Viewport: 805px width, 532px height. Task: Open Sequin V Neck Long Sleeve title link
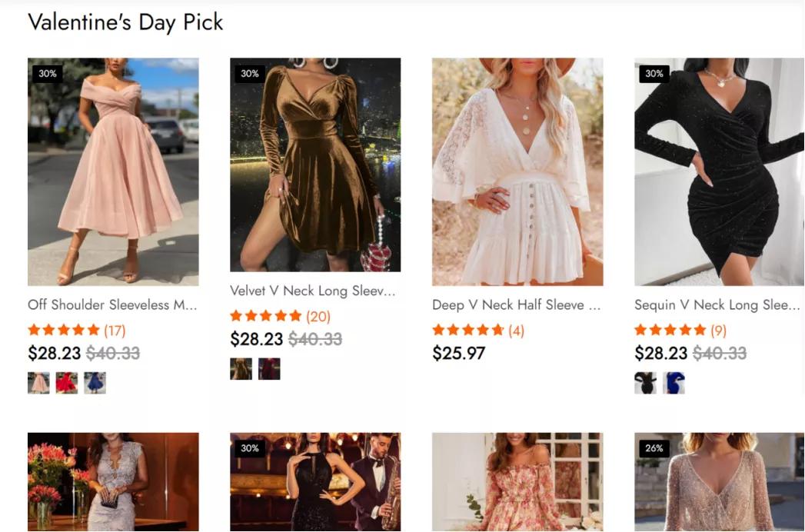tap(717, 305)
